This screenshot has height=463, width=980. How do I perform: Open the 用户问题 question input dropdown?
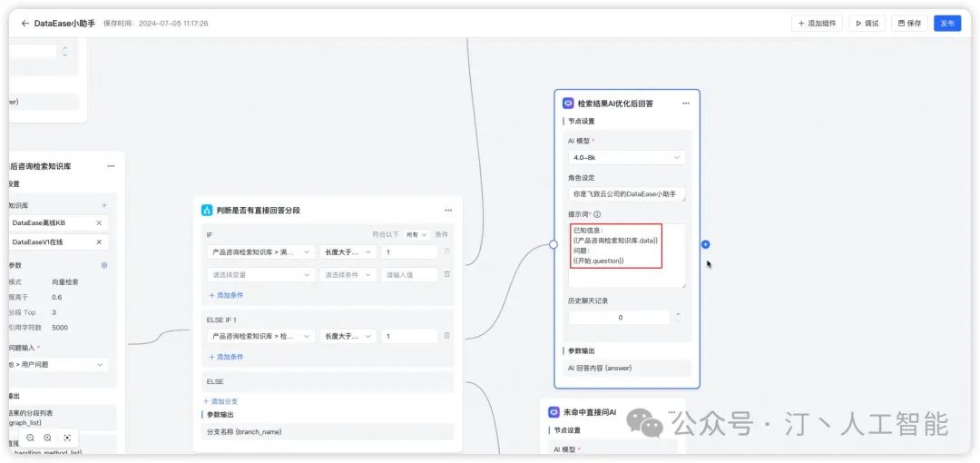point(57,364)
